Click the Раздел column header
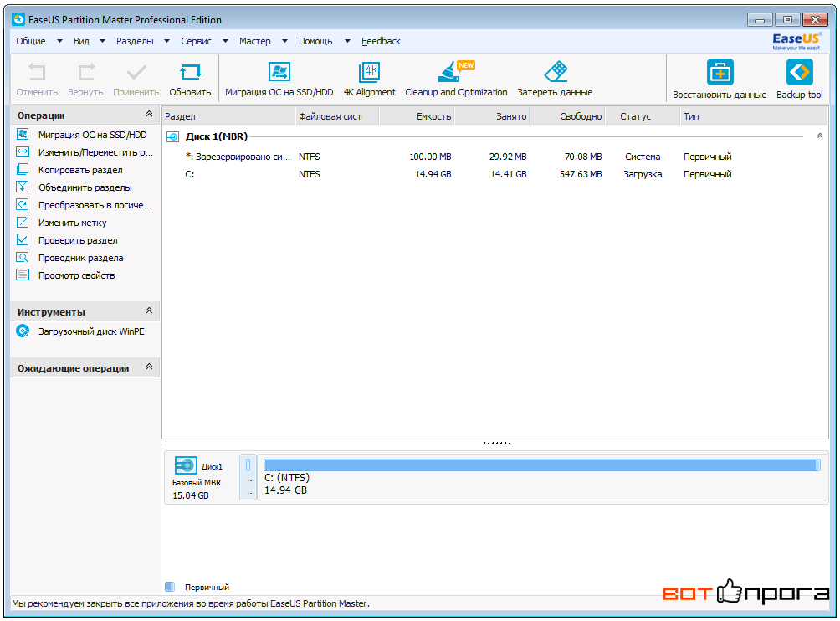The height and width of the screenshot is (621, 840). 228,116
